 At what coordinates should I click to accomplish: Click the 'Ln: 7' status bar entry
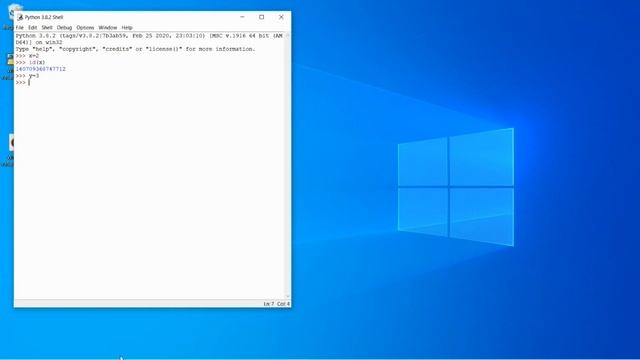269,304
